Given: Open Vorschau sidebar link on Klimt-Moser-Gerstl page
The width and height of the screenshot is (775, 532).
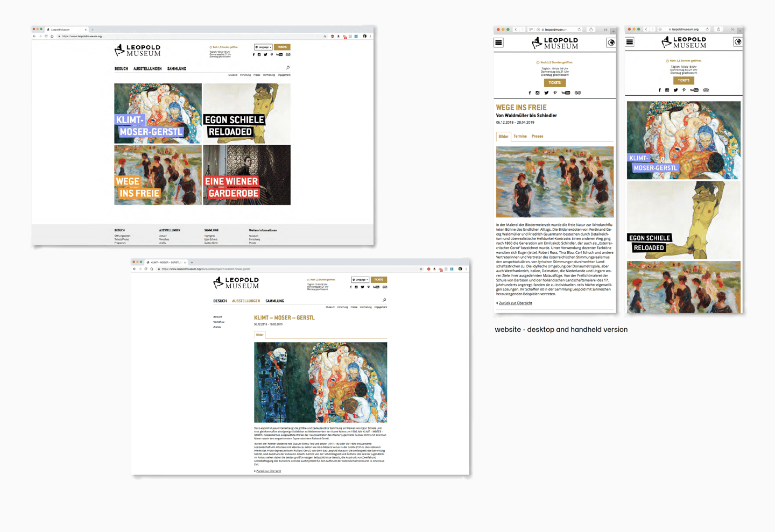Looking at the screenshot, I should pyautogui.click(x=219, y=322).
